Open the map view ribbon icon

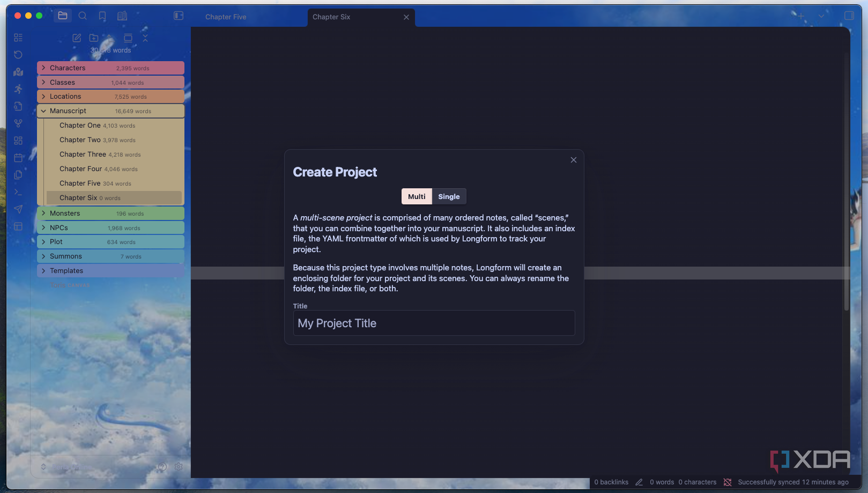click(x=18, y=72)
